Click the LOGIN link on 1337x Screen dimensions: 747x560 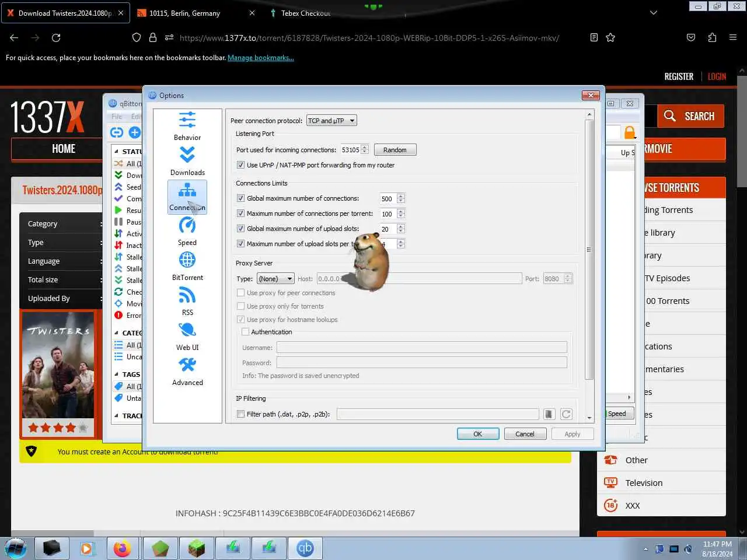tap(717, 76)
